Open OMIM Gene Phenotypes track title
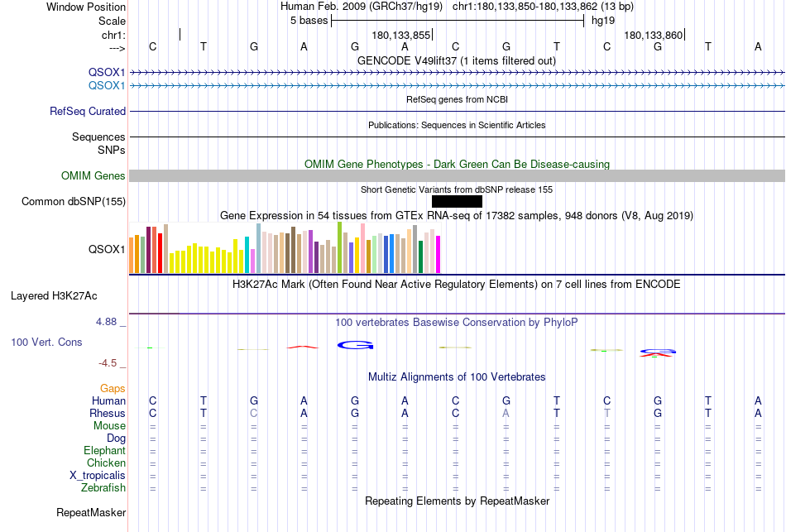 pyautogui.click(x=457, y=164)
